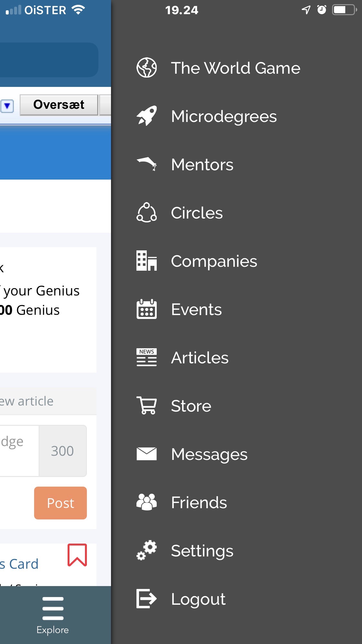Image resolution: width=362 pixels, height=644 pixels.
Task: Tap the Companies building icon
Action: 146,261
